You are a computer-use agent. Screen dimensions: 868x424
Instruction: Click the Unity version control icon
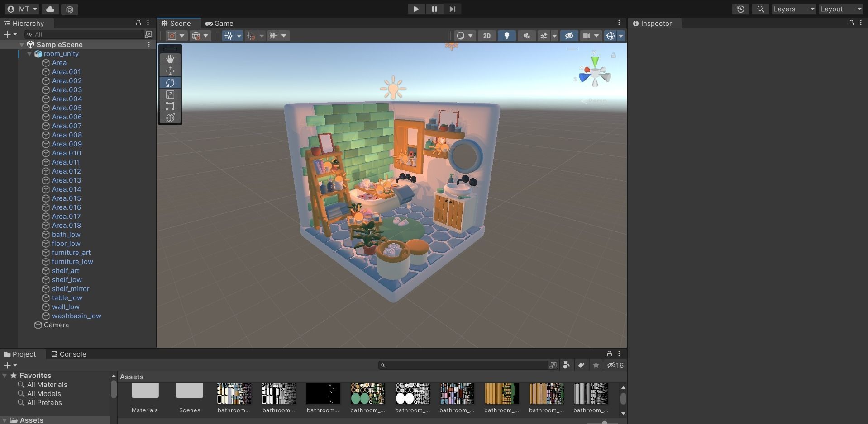tap(70, 9)
